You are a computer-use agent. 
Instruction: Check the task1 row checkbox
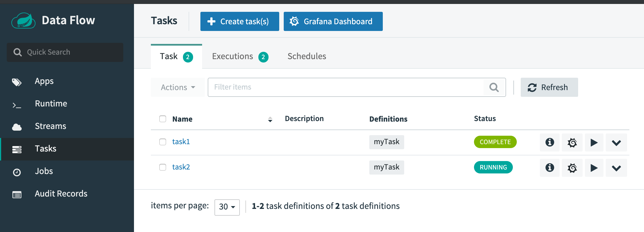coord(163,142)
